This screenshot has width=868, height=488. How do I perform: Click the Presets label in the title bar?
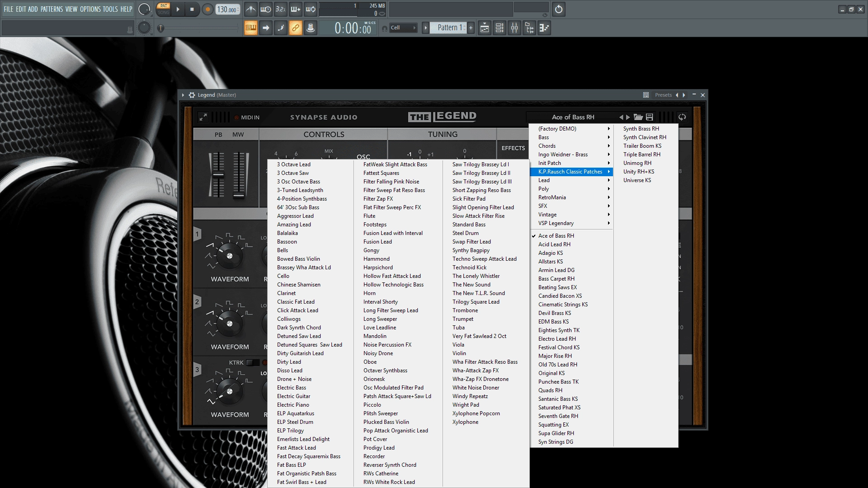[x=663, y=95]
